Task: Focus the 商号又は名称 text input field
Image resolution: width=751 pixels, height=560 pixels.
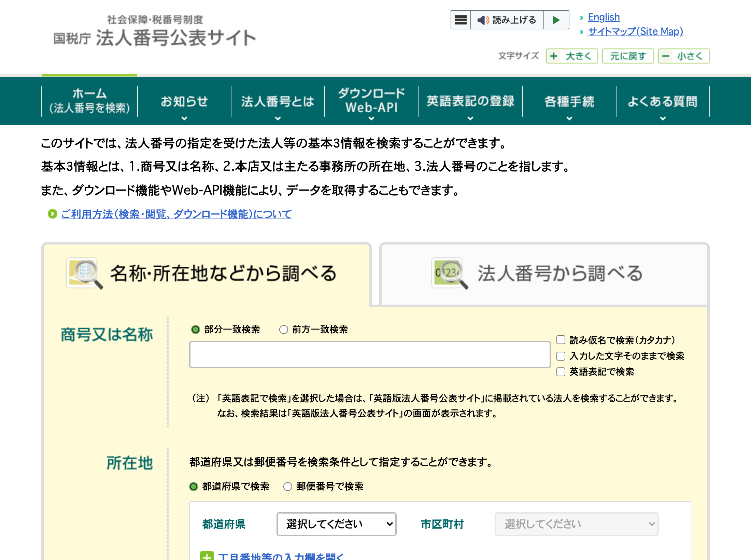Action: pyautogui.click(x=370, y=354)
